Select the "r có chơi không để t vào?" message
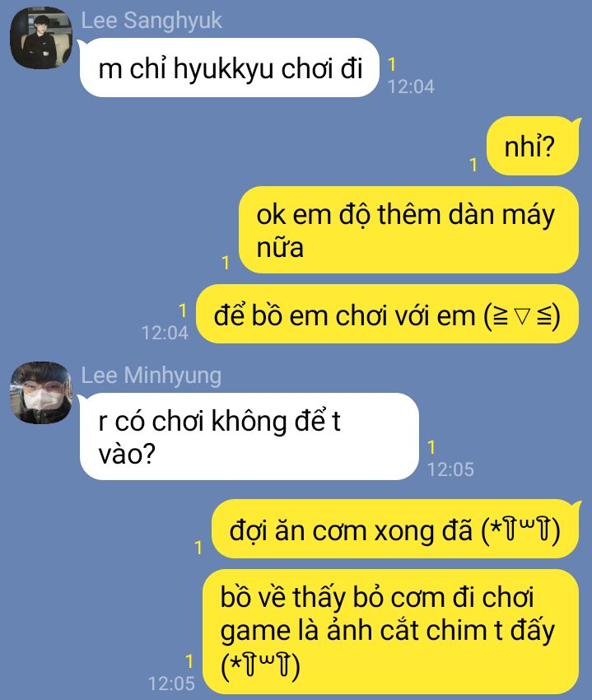 249,436
